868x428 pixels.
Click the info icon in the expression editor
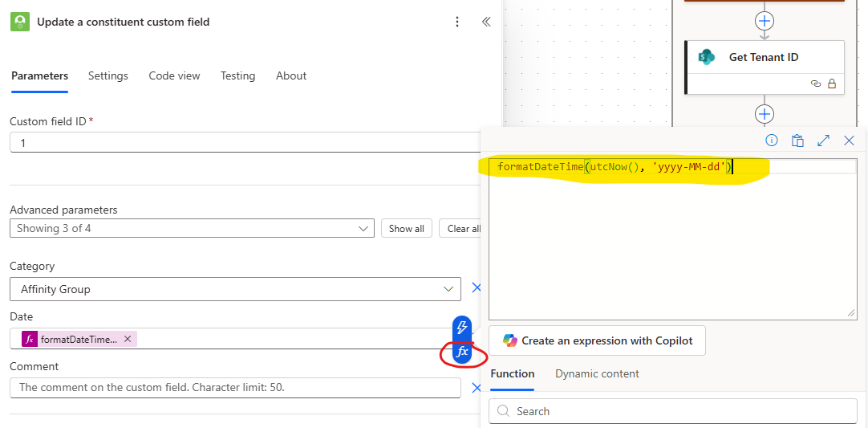771,141
